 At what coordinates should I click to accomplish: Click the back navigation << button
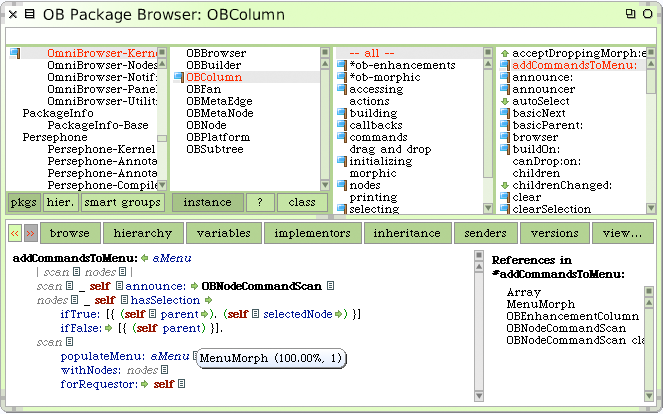pyautogui.click(x=15, y=233)
